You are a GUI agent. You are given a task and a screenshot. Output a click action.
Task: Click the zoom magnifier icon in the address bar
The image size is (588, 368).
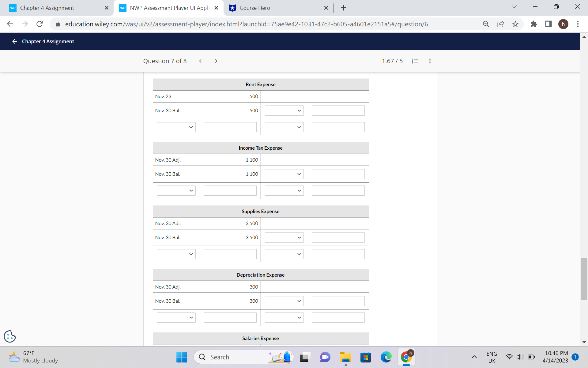click(486, 24)
